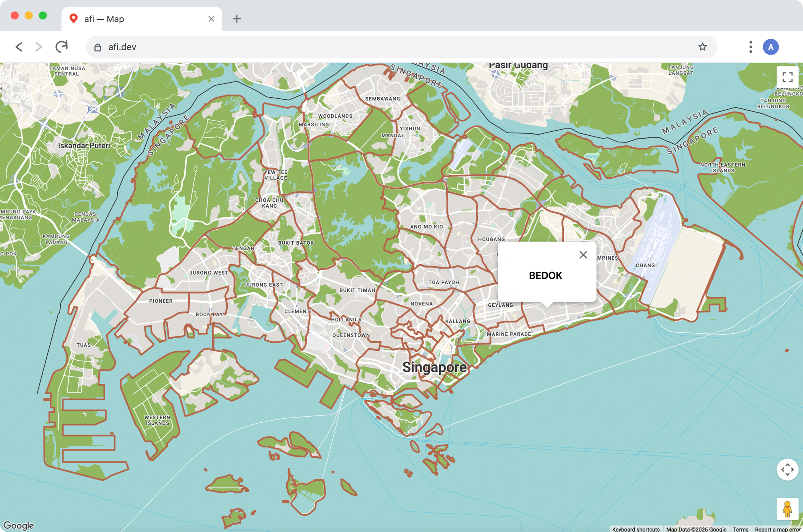Bookmark this page with star icon
The height and width of the screenshot is (532, 803).
(x=702, y=47)
